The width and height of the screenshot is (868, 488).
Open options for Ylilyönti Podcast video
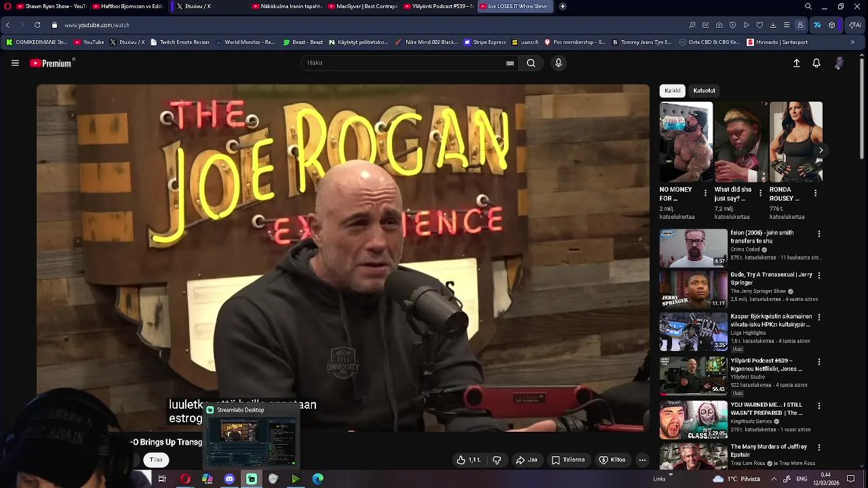pyautogui.click(x=818, y=362)
